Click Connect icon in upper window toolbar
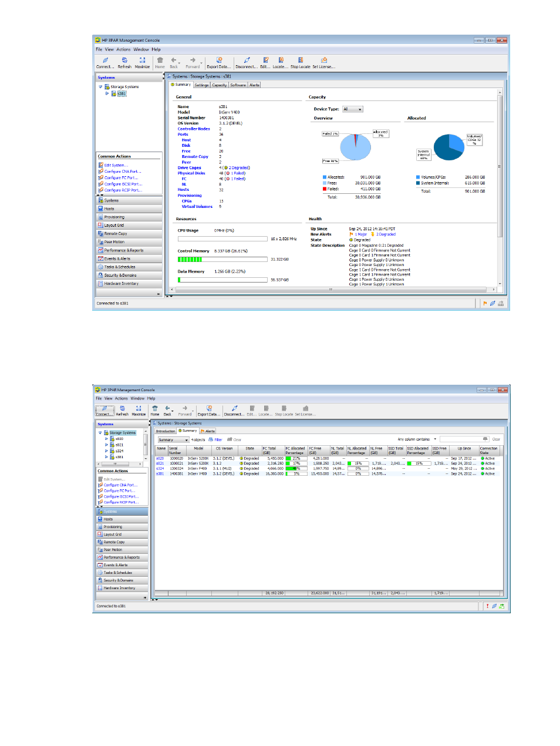This screenshot has height=746, width=560. [x=105, y=60]
